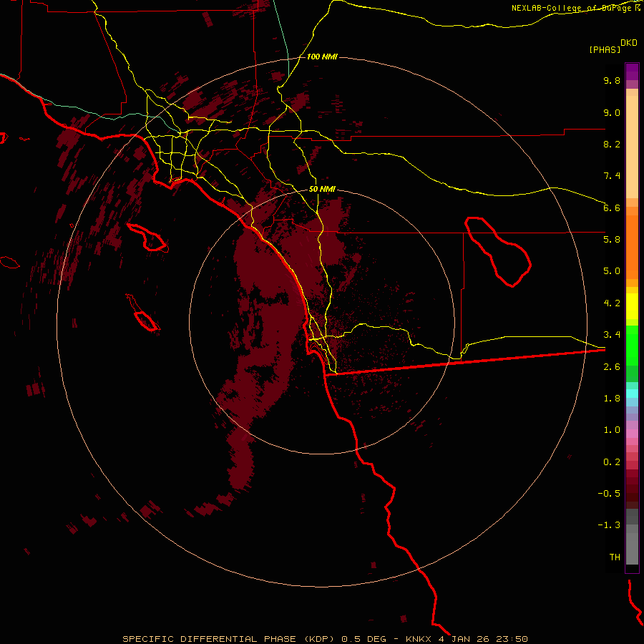The height and width of the screenshot is (644, 644).
Task: Click the 5.0 legend value
Action: pyautogui.click(x=612, y=271)
